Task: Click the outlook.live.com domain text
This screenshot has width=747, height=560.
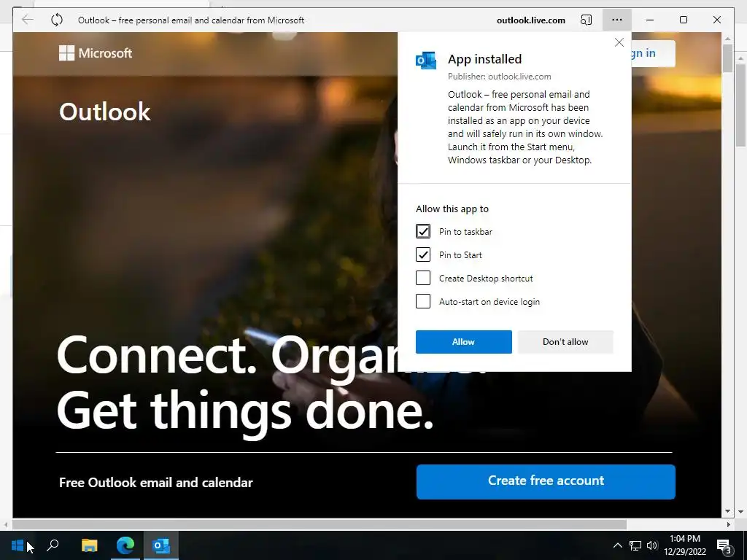Action: tap(531, 20)
